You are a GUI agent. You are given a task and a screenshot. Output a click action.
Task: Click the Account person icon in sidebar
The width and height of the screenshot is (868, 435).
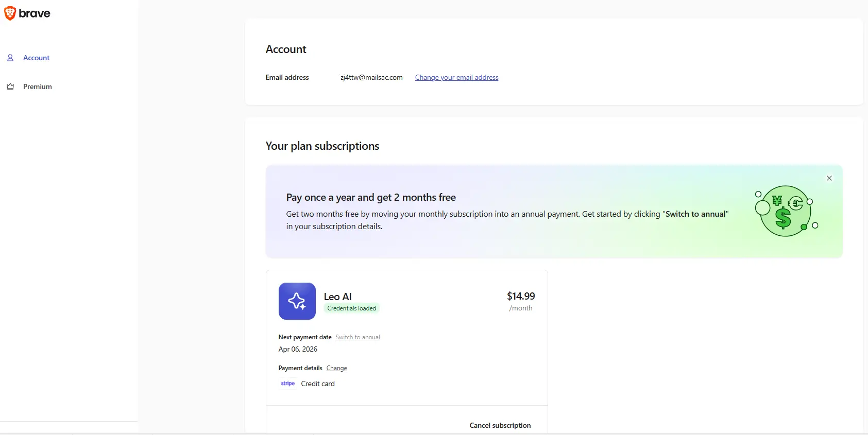[10, 58]
